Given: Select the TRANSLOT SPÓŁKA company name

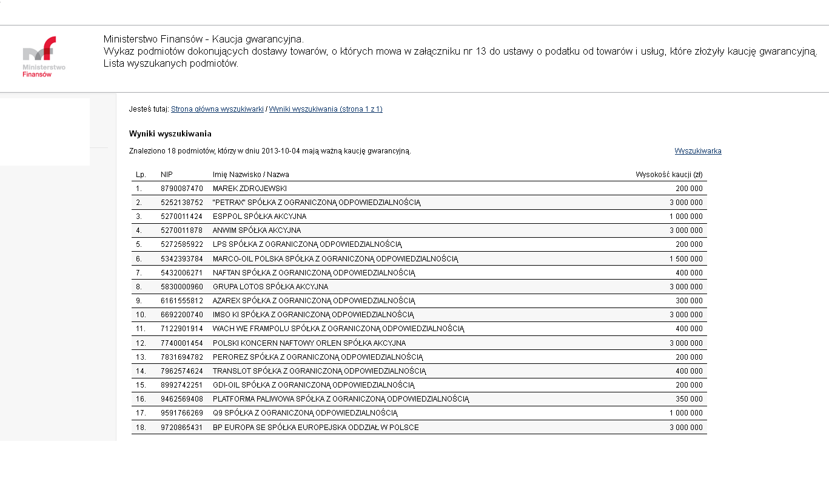Looking at the screenshot, I should pos(320,371).
